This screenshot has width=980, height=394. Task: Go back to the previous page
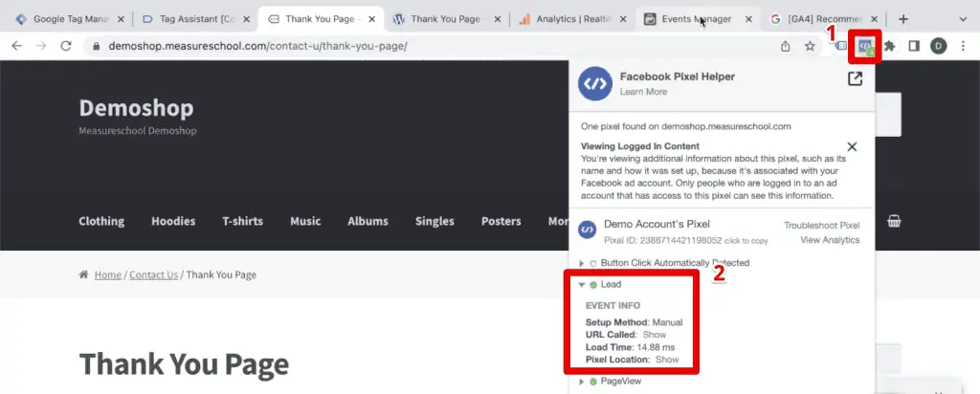17,46
